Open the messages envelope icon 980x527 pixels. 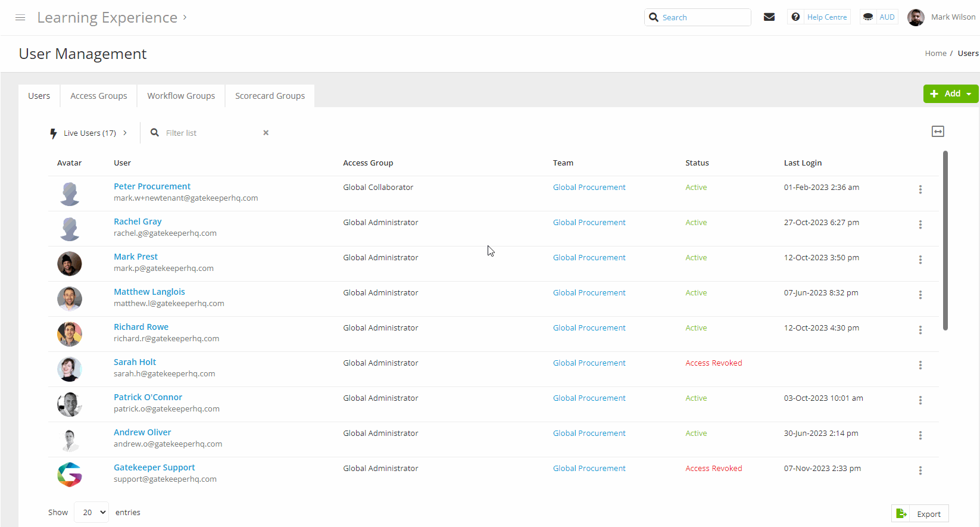769,17
